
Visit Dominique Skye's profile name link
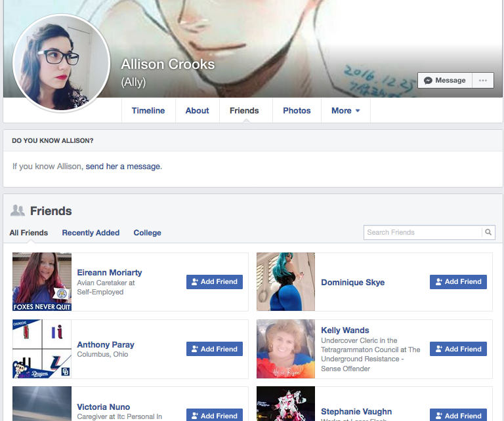(x=353, y=282)
